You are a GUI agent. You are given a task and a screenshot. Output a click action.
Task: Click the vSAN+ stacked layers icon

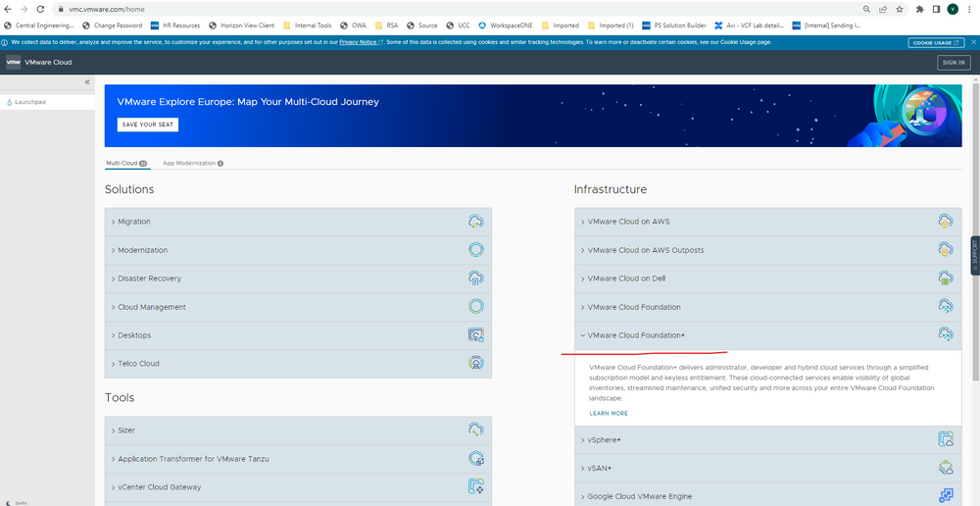(946, 468)
